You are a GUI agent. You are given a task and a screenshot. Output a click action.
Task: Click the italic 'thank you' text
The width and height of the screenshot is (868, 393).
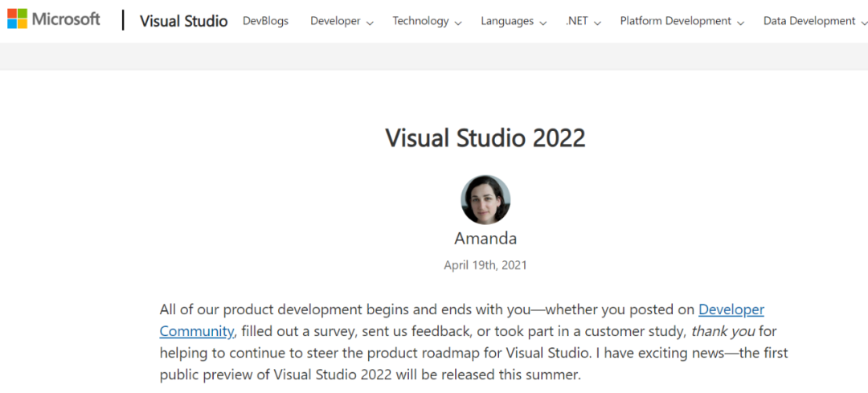click(x=723, y=331)
